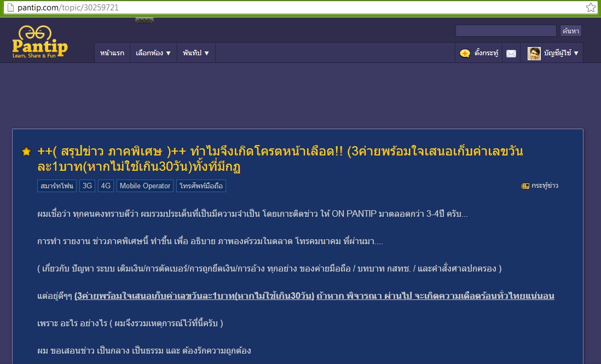601x364 pixels.
Task: Click the page icon in address bar
Action: click(x=11, y=7)
